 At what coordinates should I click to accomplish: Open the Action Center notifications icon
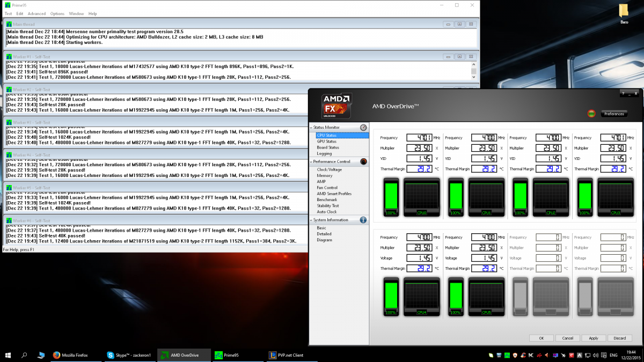tap(604, 355)
